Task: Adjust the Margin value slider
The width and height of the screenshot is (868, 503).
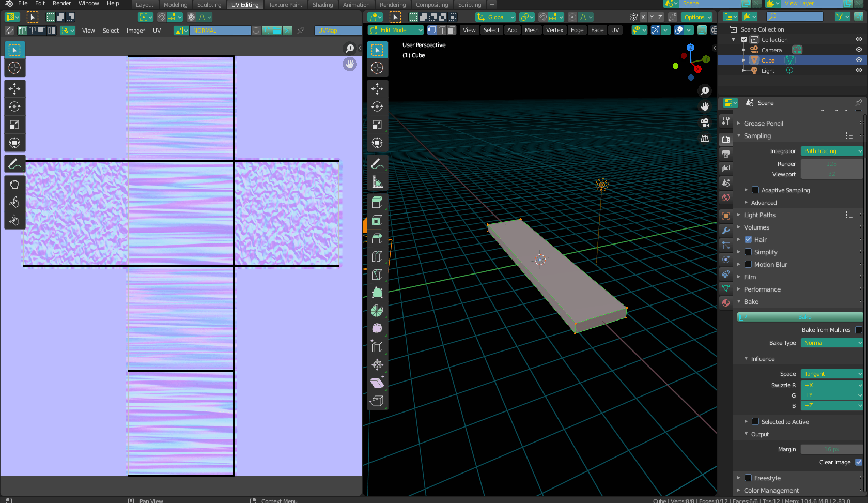Action: pos(831,449)
